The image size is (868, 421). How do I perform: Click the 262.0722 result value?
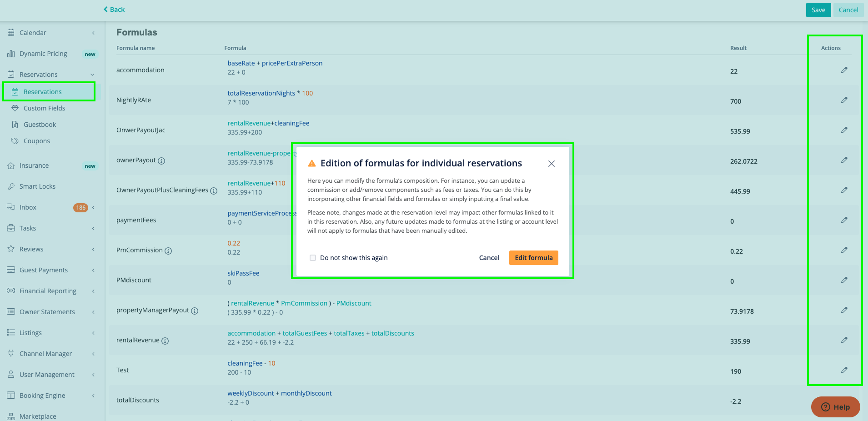[743, 161]
